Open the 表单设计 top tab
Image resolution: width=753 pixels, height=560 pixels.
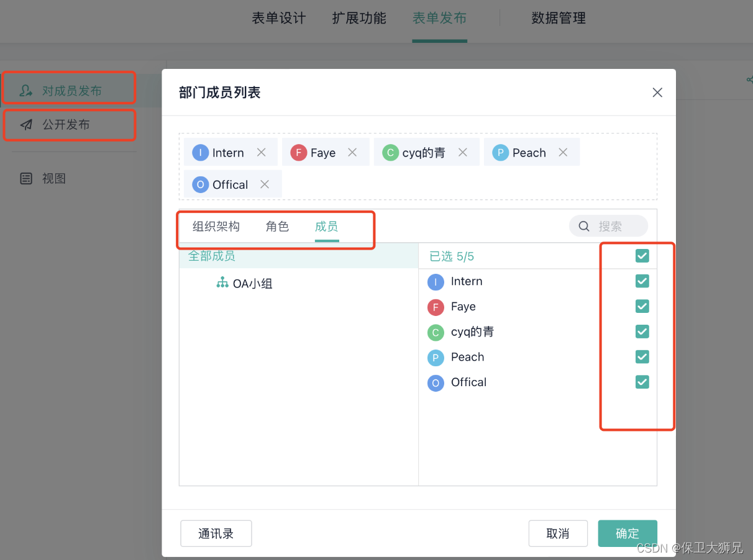pyautogui.click(x=279, y=19)
